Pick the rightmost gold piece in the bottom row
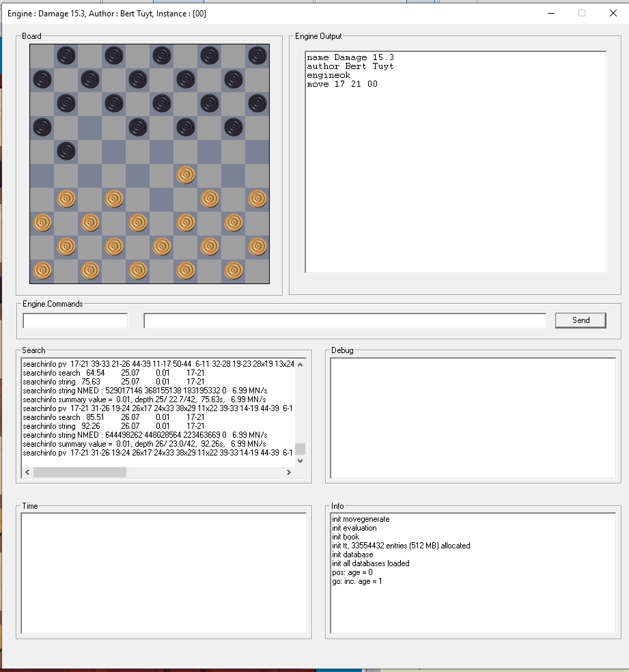Viewport: 629px width, 672px height. [x=234, y=270]
